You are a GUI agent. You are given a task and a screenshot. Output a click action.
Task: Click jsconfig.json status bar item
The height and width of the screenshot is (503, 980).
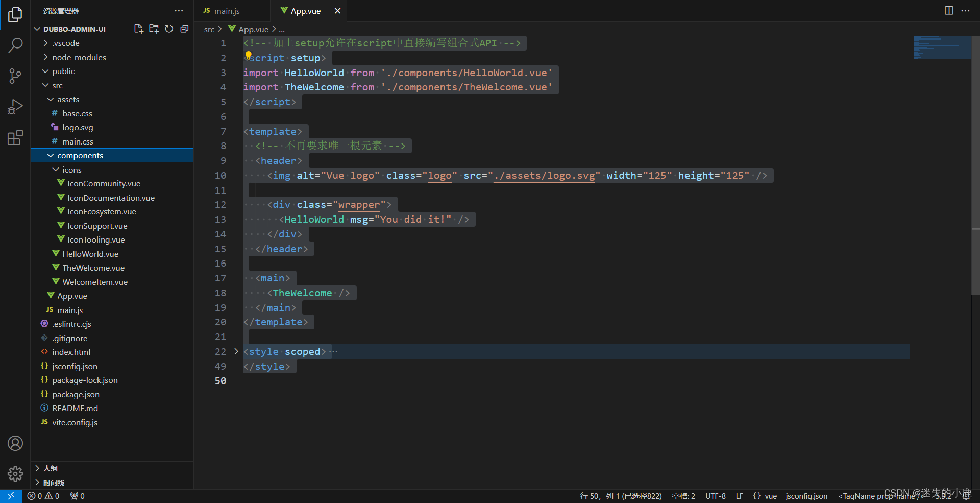coord(806,496)
